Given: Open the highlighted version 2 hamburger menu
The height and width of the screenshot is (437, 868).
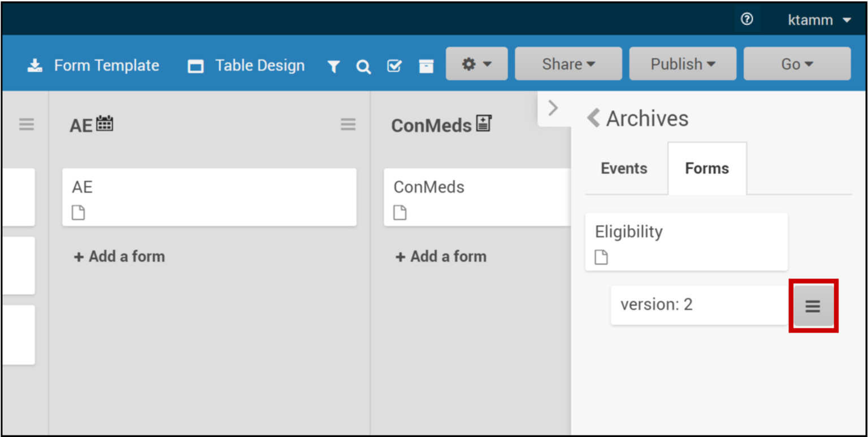Looking at the screenshot, I should (813, 305).
